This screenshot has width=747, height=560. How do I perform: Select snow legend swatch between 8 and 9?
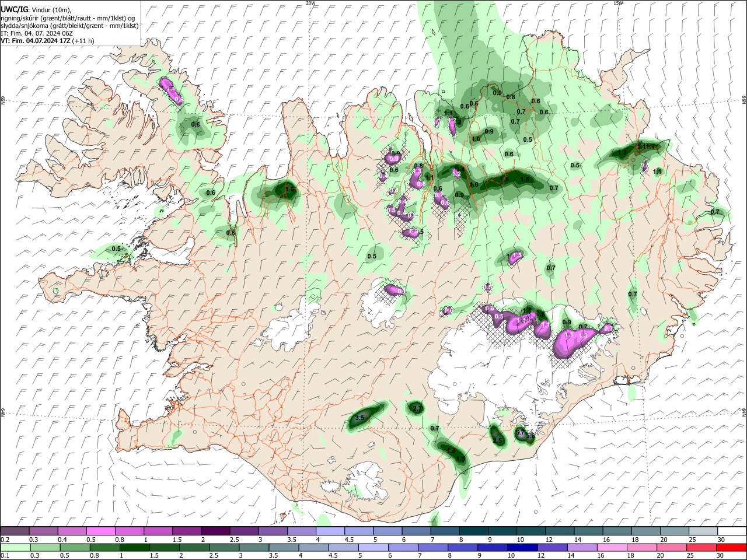[x=474, y=531]
